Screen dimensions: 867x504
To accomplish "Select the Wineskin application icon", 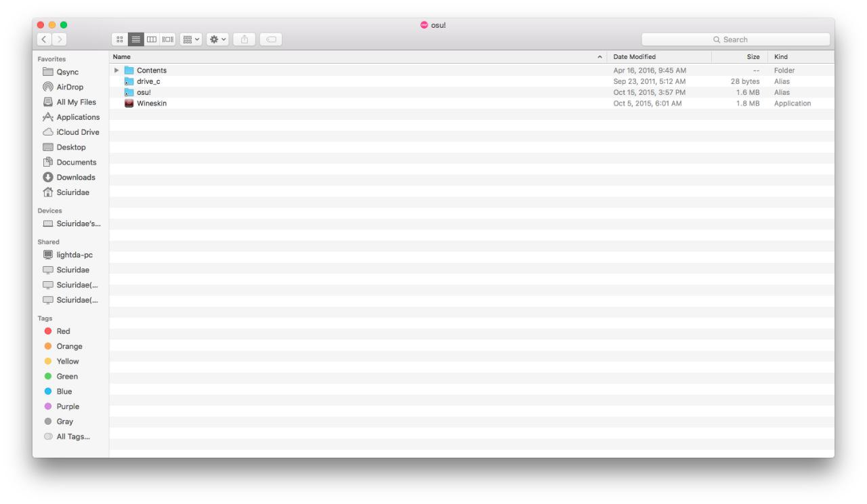I will pos(129,103).
